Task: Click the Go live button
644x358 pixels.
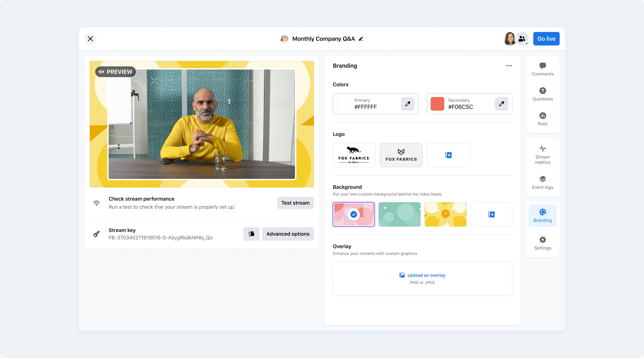Action: 546,39
